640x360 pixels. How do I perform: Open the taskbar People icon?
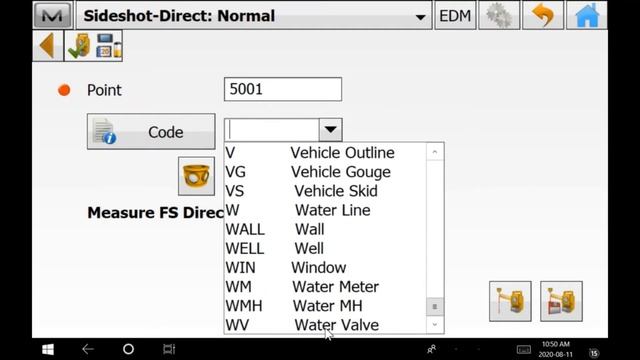tap(431, 349)
